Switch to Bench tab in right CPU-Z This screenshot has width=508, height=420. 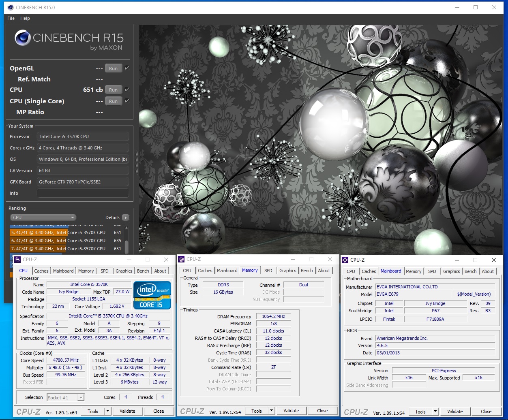click(x=471, y=271)
